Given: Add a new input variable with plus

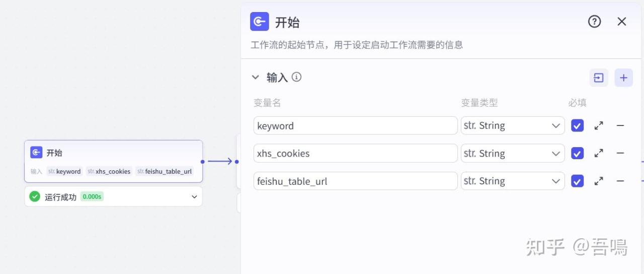Looking at the screenshot, I should (623, 78).
